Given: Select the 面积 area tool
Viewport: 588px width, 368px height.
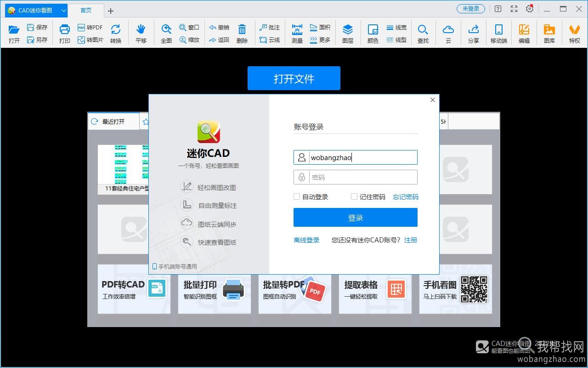Looking at the screenshot, I should [x=320, y=28].
